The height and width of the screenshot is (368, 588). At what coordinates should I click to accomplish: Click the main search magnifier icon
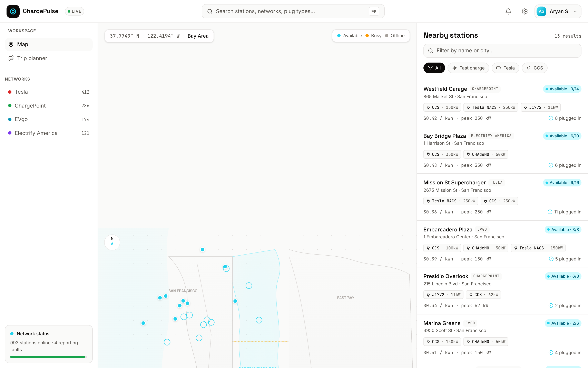(x=210, y=11)
